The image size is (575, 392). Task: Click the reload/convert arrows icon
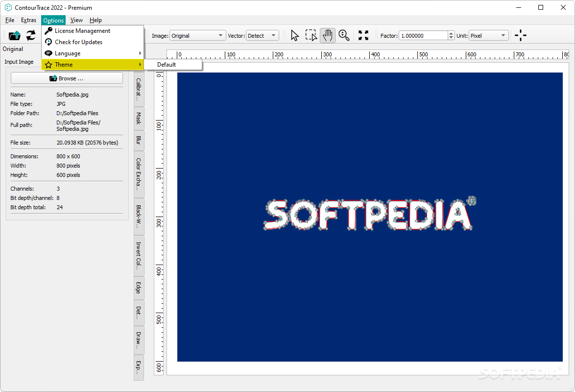(31, 36)
